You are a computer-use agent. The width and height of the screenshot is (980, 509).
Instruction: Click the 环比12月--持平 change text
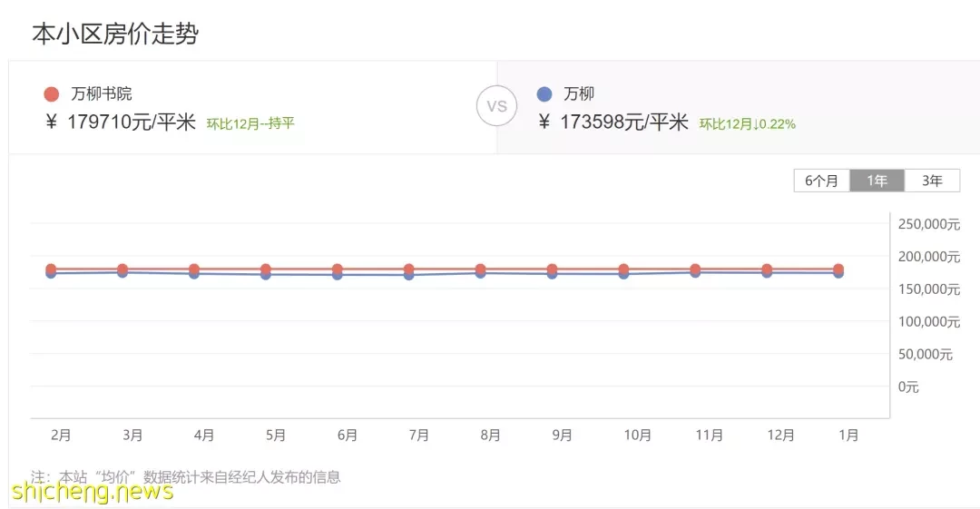click(250, 123)
